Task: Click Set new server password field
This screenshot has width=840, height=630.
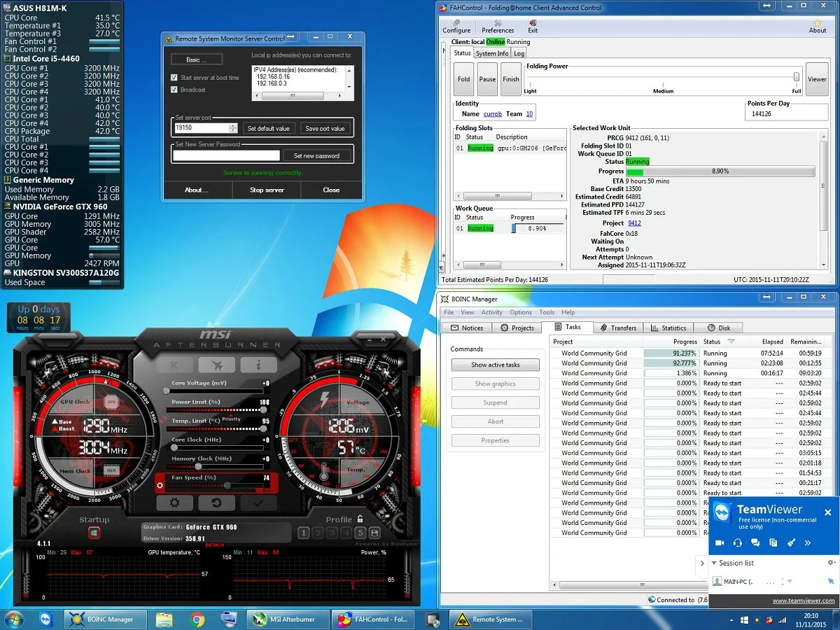Action: pos(226,155)
